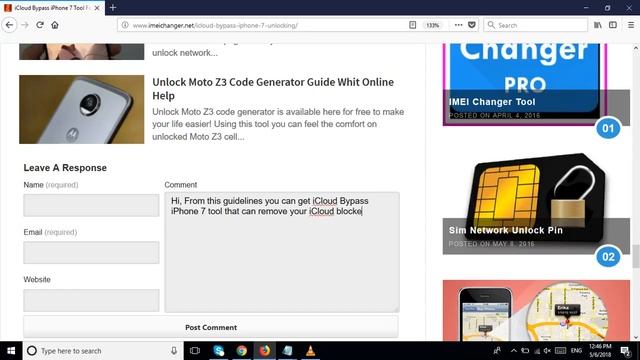Open the Library icon
This screenshot has height=360, width=640.
[x=598, y=25]
